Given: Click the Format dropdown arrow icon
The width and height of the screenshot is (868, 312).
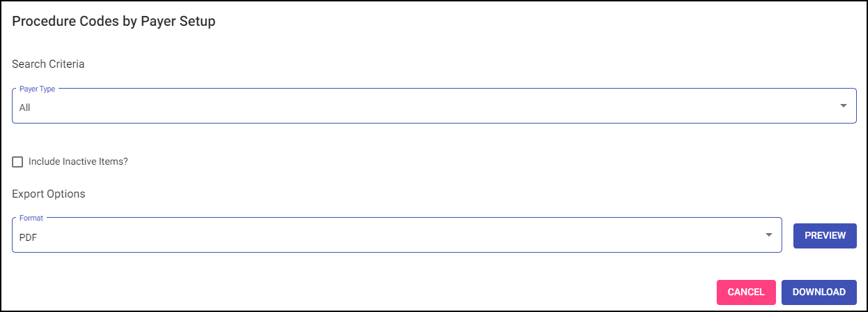Looking at the screenshot, I should click(769, 235).
